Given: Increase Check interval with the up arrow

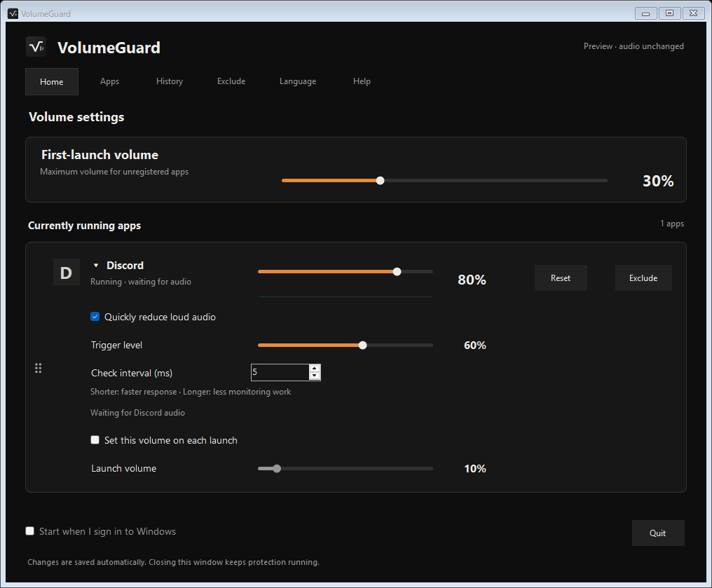Looking at the screenshot, I should coord(314,368).
